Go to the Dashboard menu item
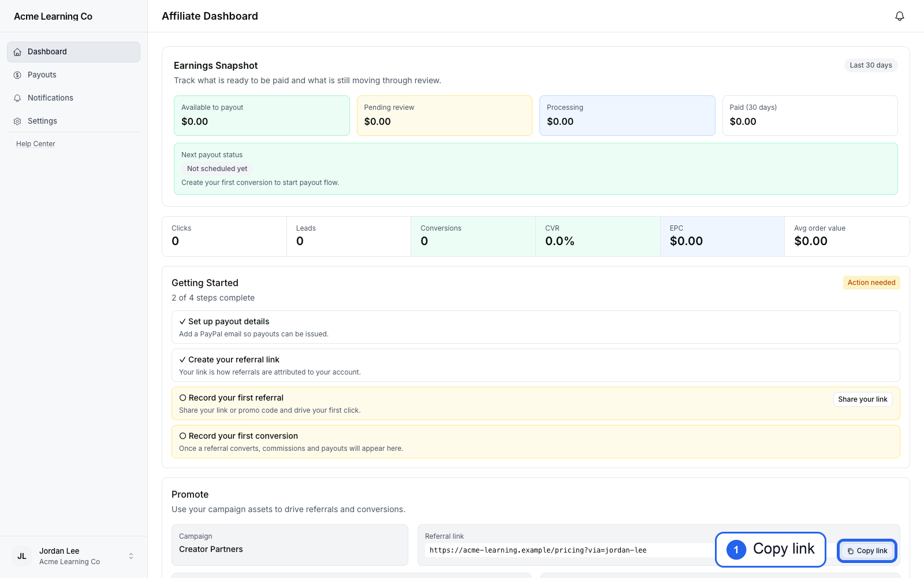 pos(73,52)
